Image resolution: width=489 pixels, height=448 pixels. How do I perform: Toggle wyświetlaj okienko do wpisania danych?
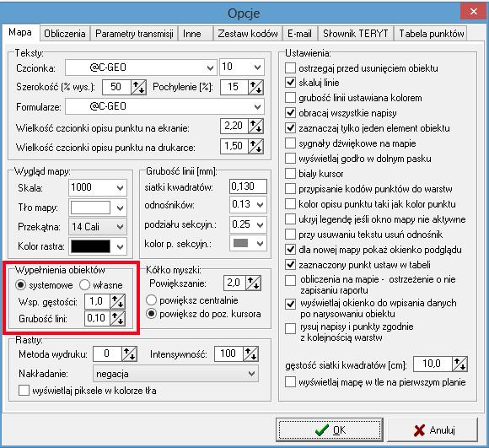(290, 304)
